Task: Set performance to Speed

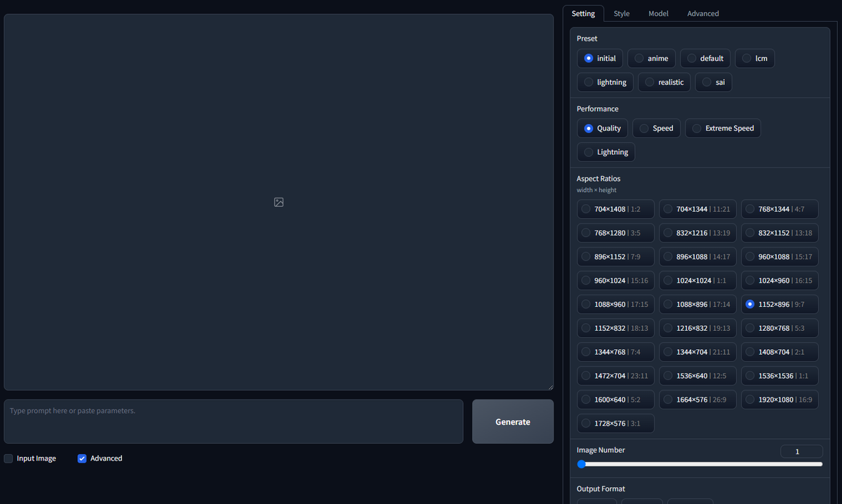Action: [x=656, y=128]
